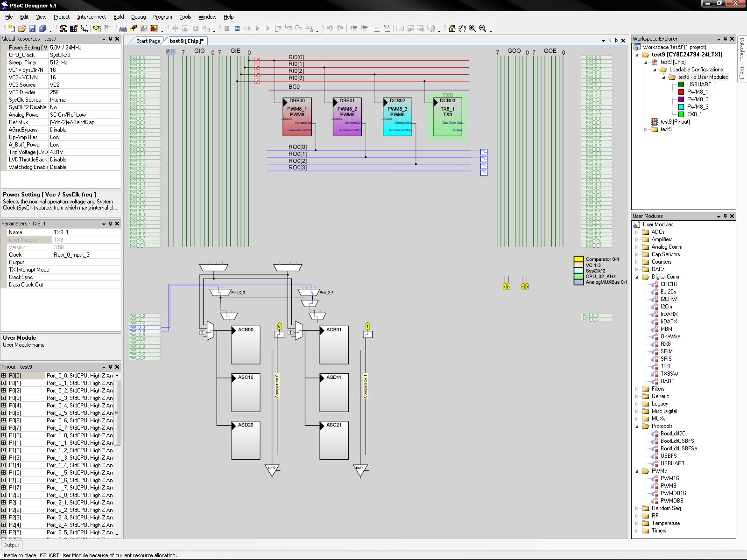Image resolution: width=747 pixels, height=560 pixels.
Task: Collapse the Loadable Configurations node
Action: [x=655, y=70]
